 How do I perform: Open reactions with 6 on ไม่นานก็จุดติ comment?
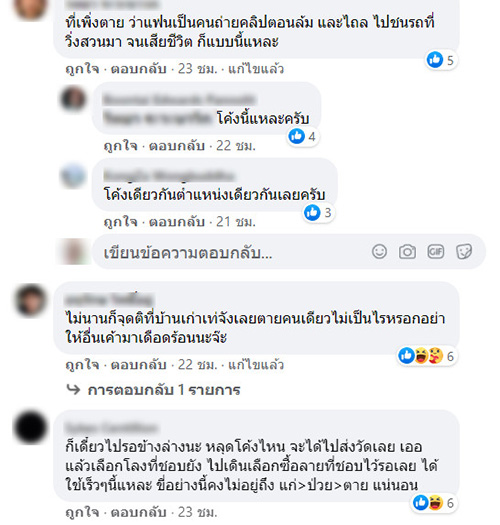427,356
